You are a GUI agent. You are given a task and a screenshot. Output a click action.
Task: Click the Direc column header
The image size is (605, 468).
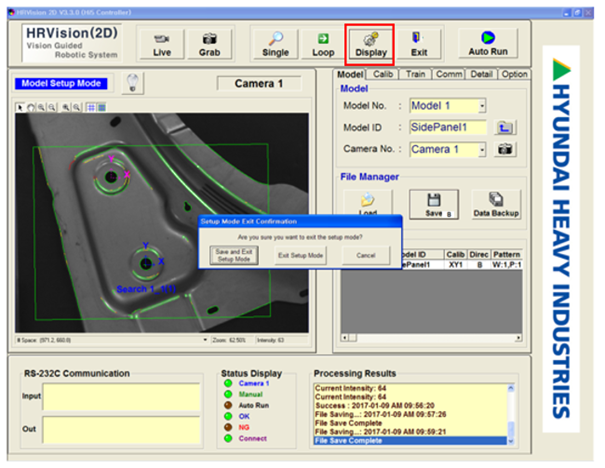[479, 254]
